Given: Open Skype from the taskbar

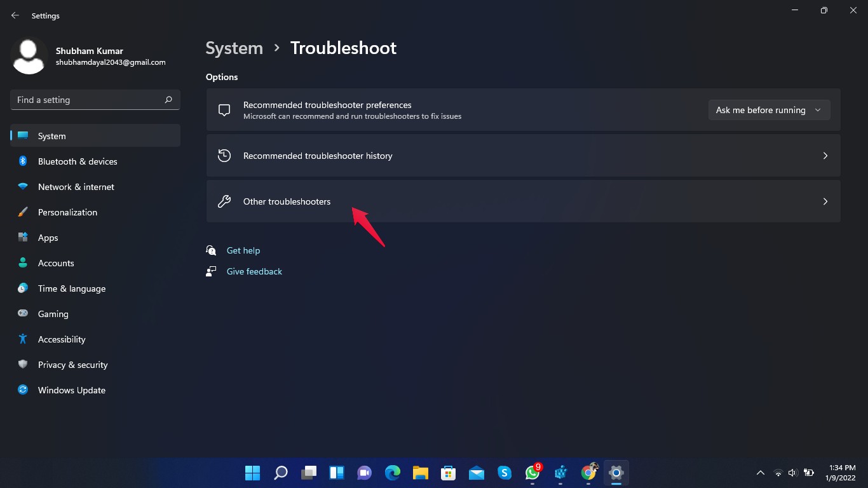Looking at the screenshot, I should (x=504, y=473).
